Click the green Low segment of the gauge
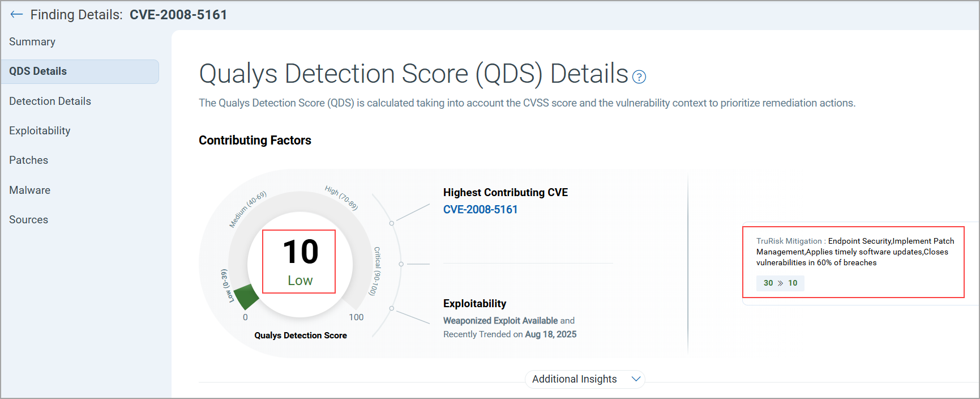The image size is (980, 399). pyautogui.click(x=246, y=296)
